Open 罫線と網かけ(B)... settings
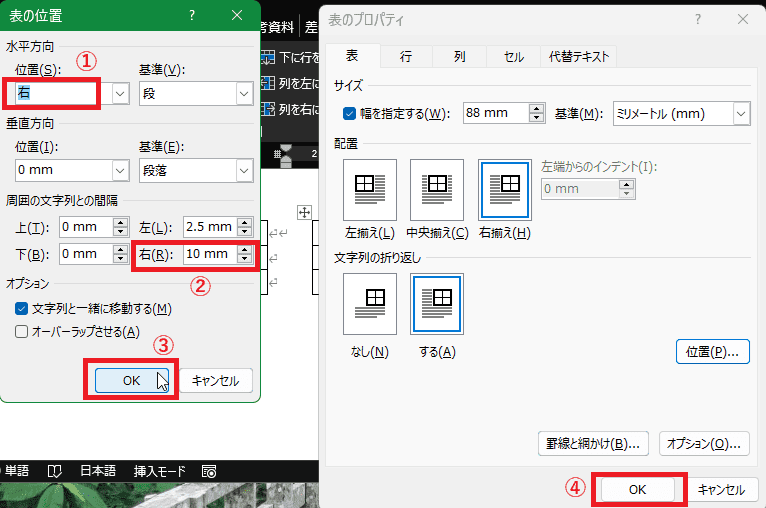The image size is (766, 508). tap(594, 442)
